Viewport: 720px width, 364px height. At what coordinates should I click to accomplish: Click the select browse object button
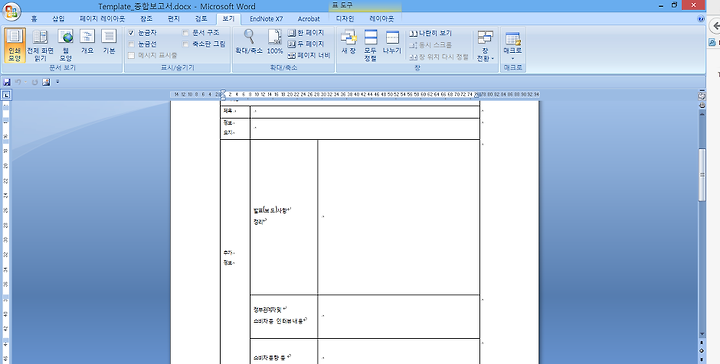coord(702,351)
